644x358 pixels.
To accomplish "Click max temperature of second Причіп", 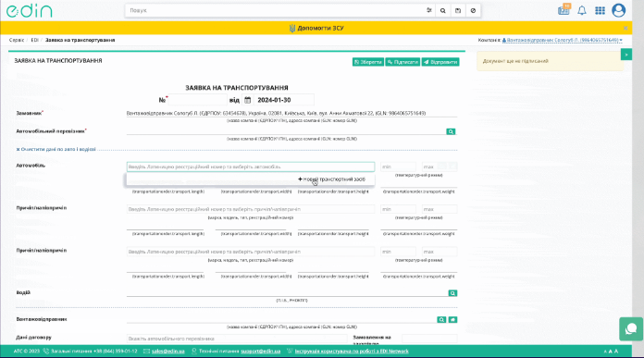I will point(440,252).
